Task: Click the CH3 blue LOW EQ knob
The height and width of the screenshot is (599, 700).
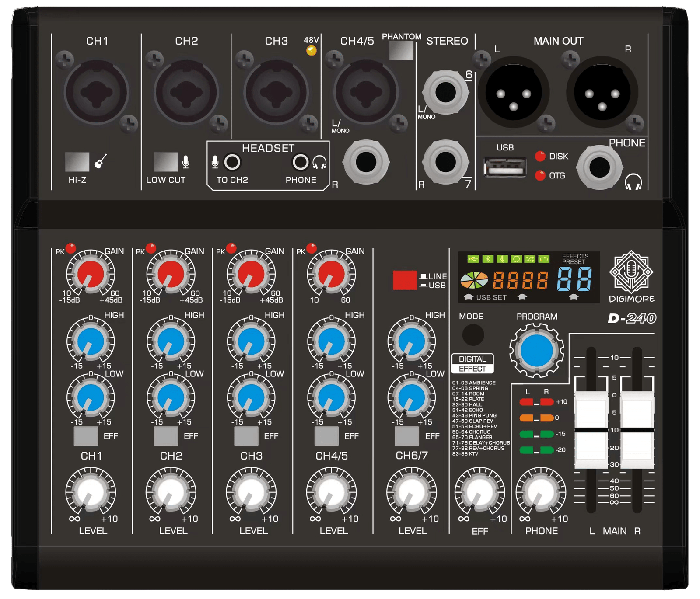Action: click(x=251, y=397)
